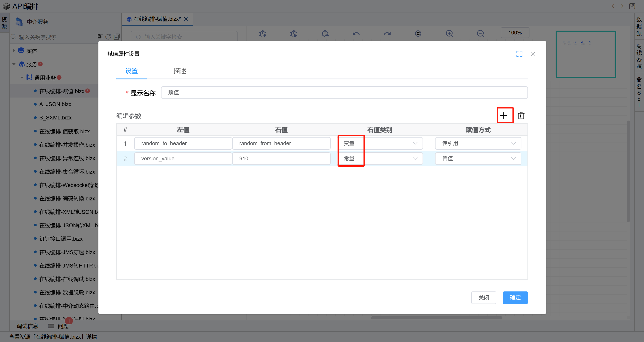Select row 2 version_value left value field
The width and height of the screenshot is (644, 342).
183,159
